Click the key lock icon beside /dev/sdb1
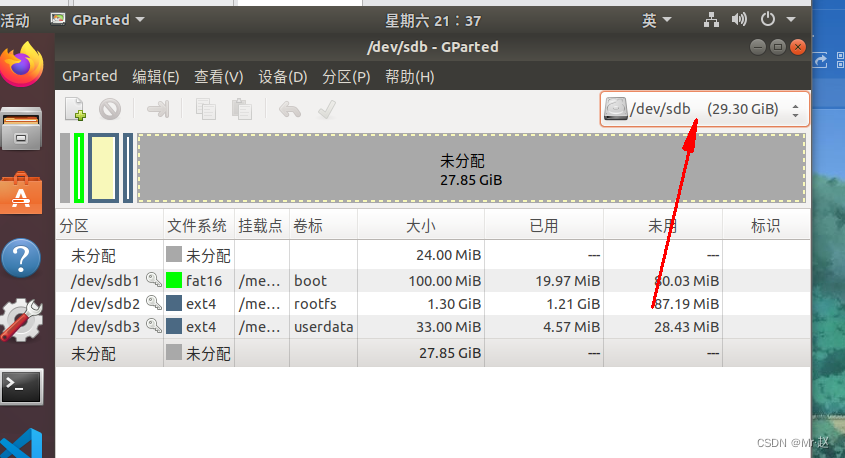The width and height of the screenshot is (845, 458). [154, 280]
